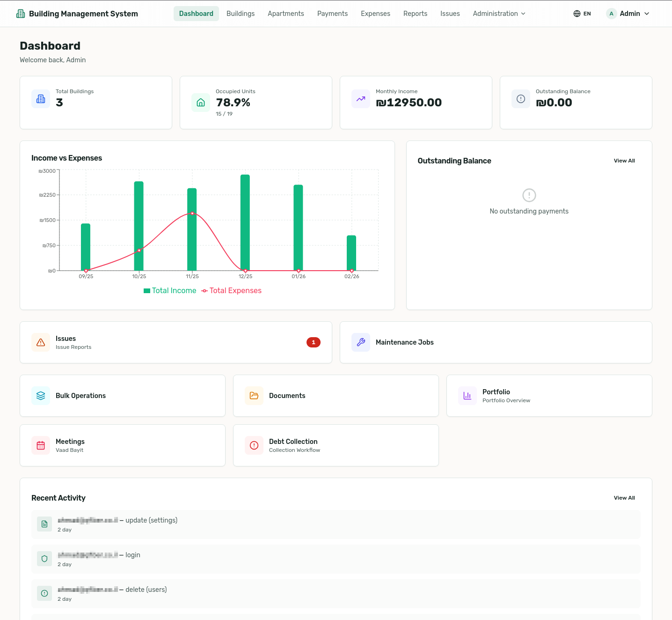Viewport: 672px width, 620px height.
Task: Expand the Administration dropdown menu
Action: 499,14
